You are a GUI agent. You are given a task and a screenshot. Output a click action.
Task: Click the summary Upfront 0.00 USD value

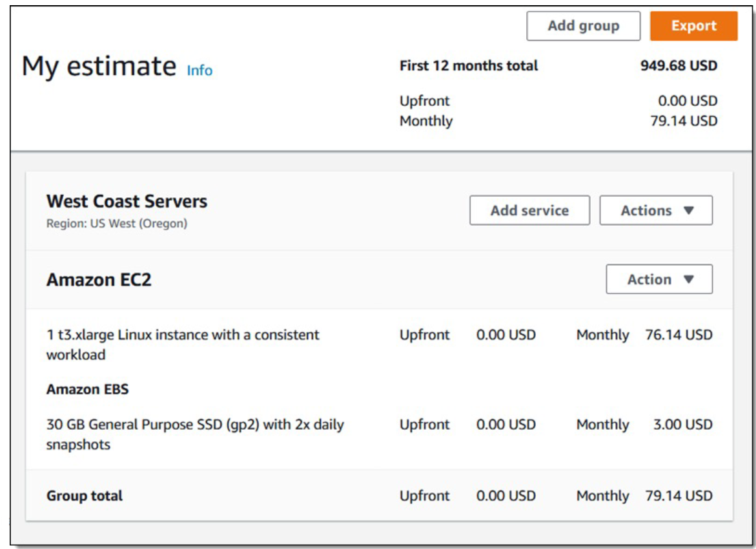688,101
